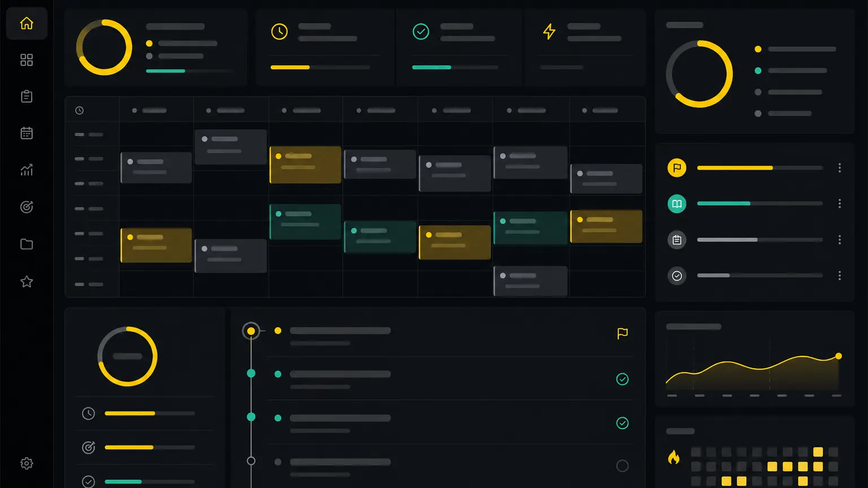Click the green progress bar beside book icon

pyautogui.click(x=760, y=203)
